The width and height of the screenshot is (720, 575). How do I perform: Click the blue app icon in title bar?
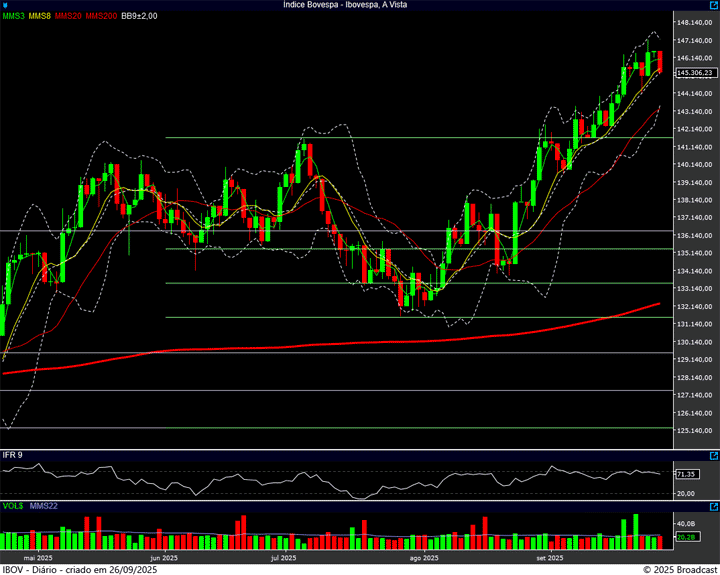tap(6, 5)
